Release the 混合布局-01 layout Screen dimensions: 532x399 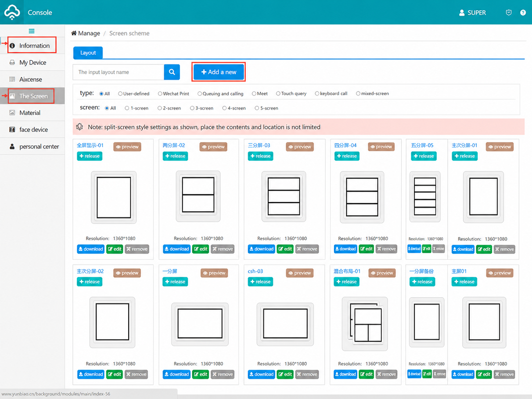point(346,282)
